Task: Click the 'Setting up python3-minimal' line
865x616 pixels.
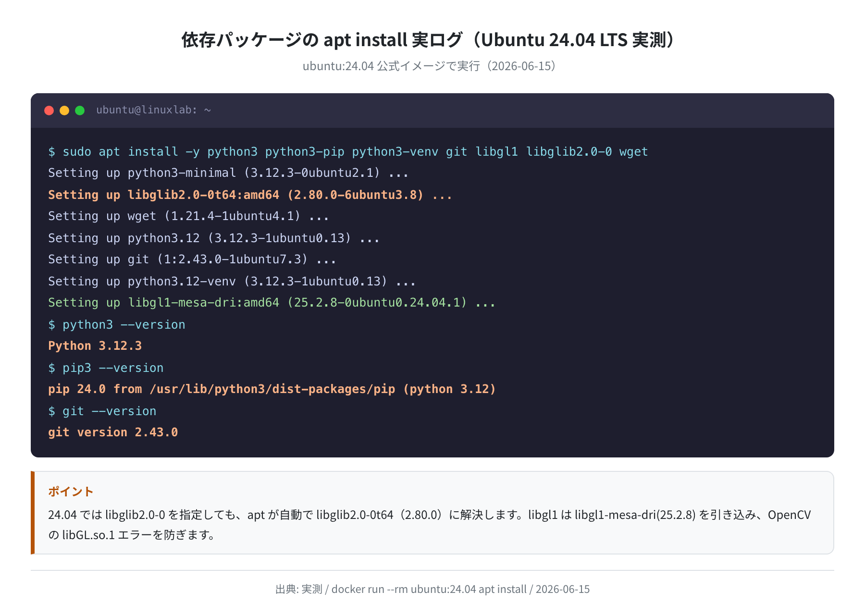Action: (228, 173)
